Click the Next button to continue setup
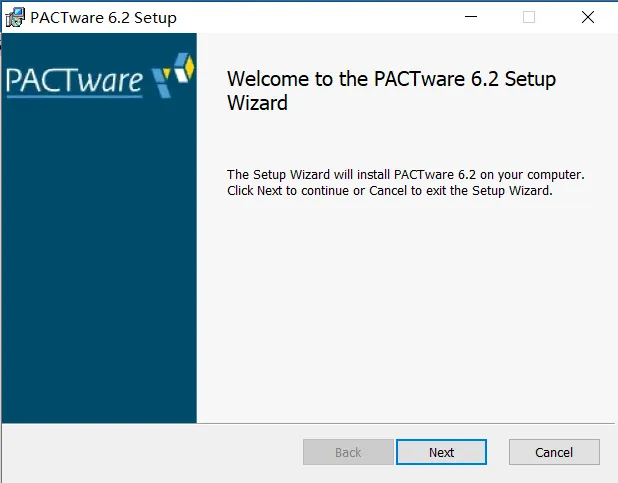The height and width of the screenshot is (483, 618). point(441,452)
